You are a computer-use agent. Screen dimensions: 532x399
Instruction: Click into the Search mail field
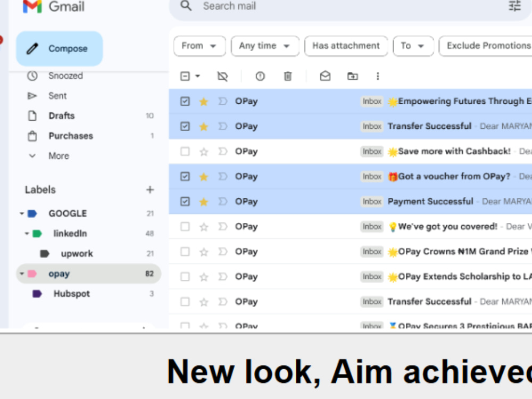pos(350,6)
